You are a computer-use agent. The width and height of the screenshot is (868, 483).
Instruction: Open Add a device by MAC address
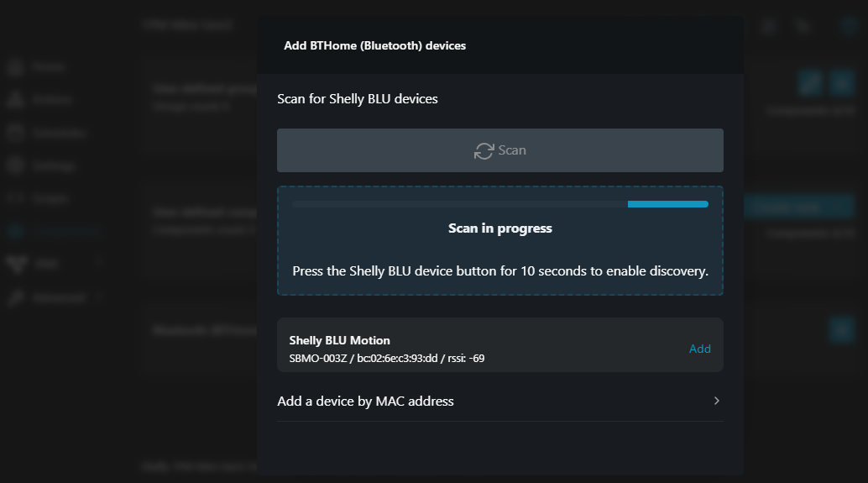tap(366, 402)
